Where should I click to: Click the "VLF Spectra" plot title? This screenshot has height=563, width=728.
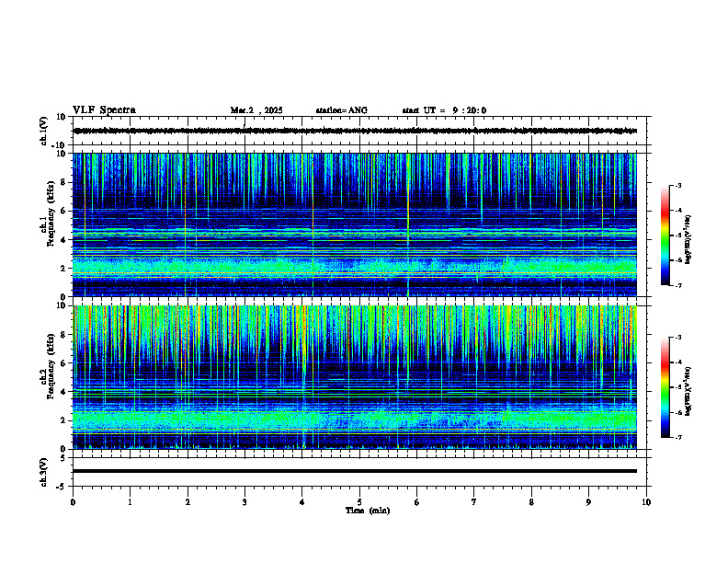tap(104, 110)
